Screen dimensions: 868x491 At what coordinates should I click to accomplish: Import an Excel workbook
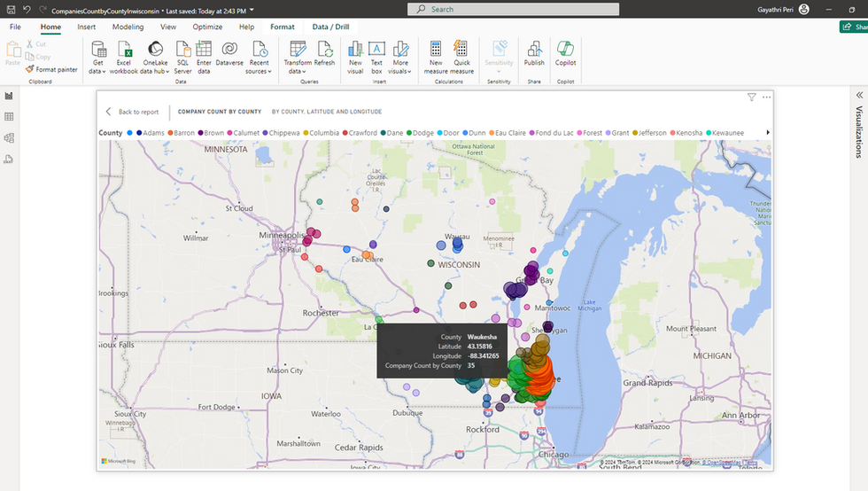click(123, 57)
